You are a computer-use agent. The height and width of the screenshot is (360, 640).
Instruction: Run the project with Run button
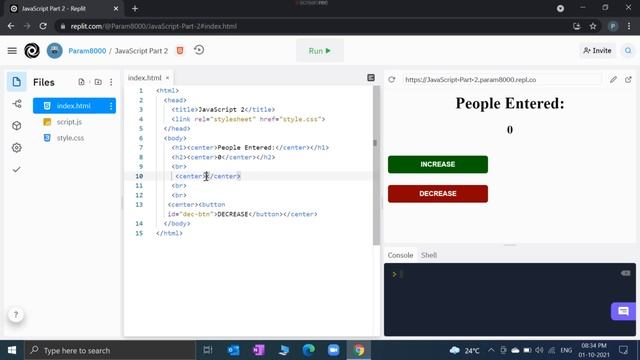pyautogui.click(x=320, y=51)
